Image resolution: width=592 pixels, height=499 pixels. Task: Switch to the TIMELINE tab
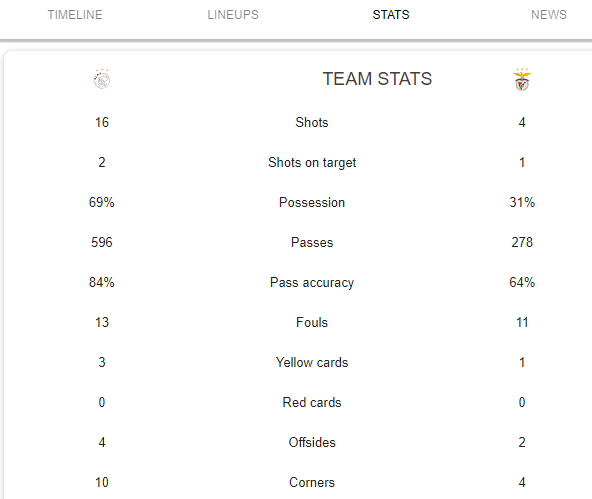click(75, 15)
